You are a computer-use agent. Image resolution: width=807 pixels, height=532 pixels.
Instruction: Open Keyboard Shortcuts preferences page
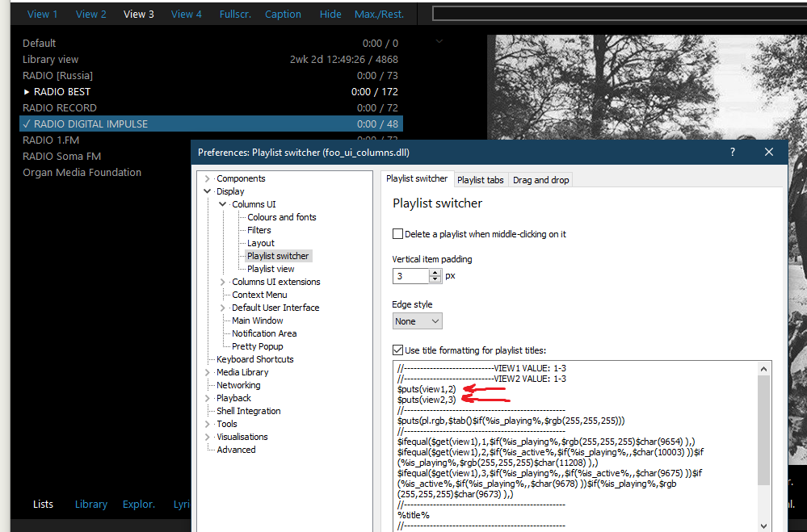254,359
